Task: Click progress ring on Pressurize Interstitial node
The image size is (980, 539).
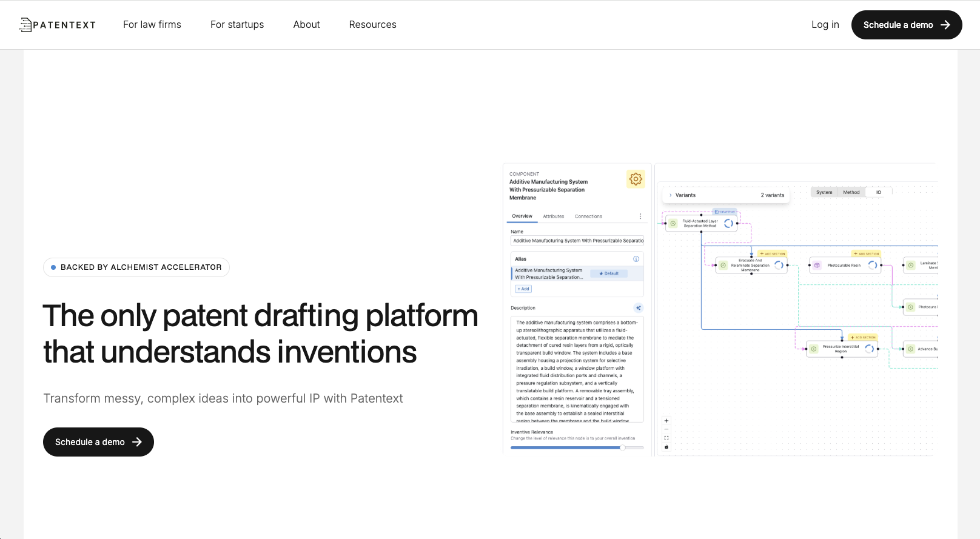Action: (x=869, y=349)
